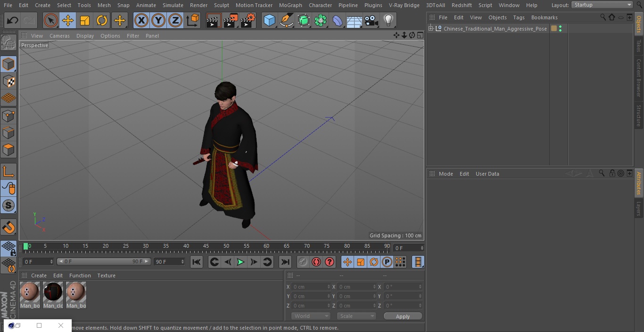
Task: Toggle Record Active Objects button
Action: click(x=303, y=262)
